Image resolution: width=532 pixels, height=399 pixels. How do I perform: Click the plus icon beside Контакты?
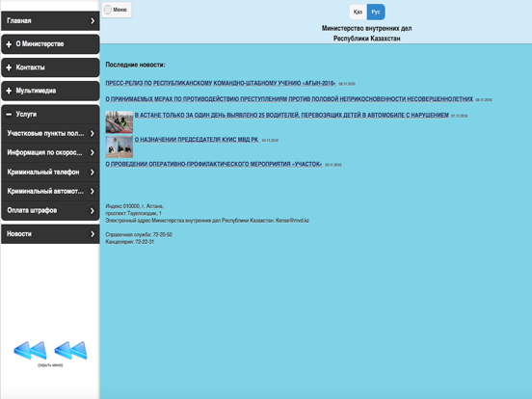point(9,67)
